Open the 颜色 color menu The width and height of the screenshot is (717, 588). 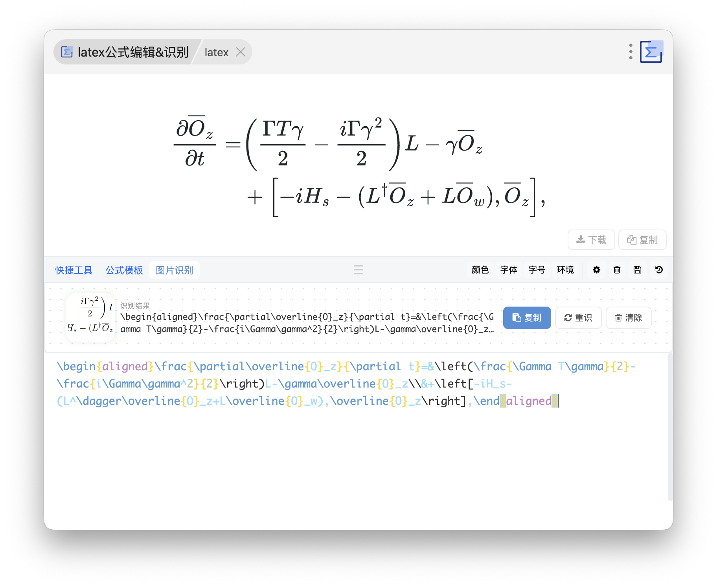pyautogui.click(x=480, y=270)
